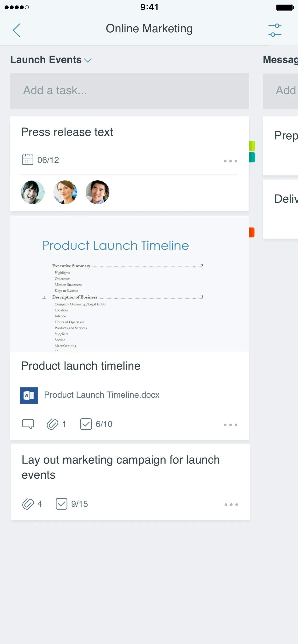Open the Product Launch Timeline document preview
The image size is (298, 644).
coord(130,284)
